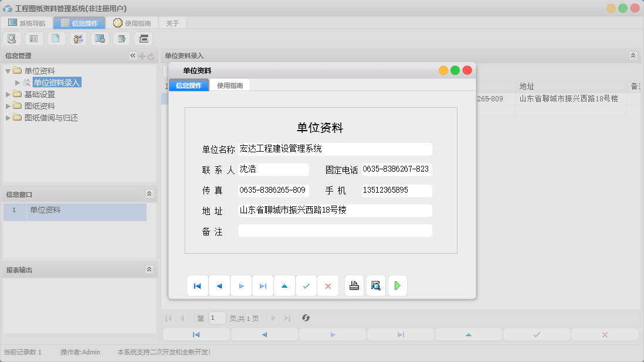This screenshot has width=644, height=362.
Task: Save the record with the green checkmark icon
Action: tap(306, 285)
